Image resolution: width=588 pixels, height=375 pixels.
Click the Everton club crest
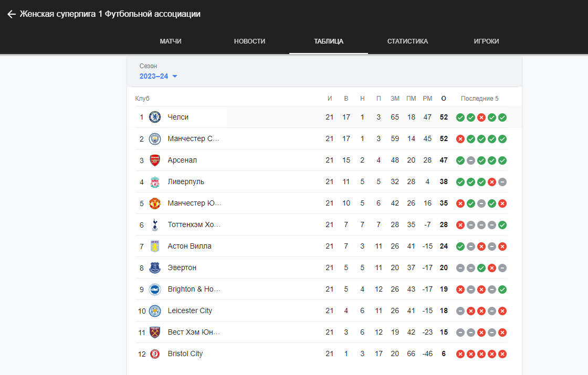[155, 268]
